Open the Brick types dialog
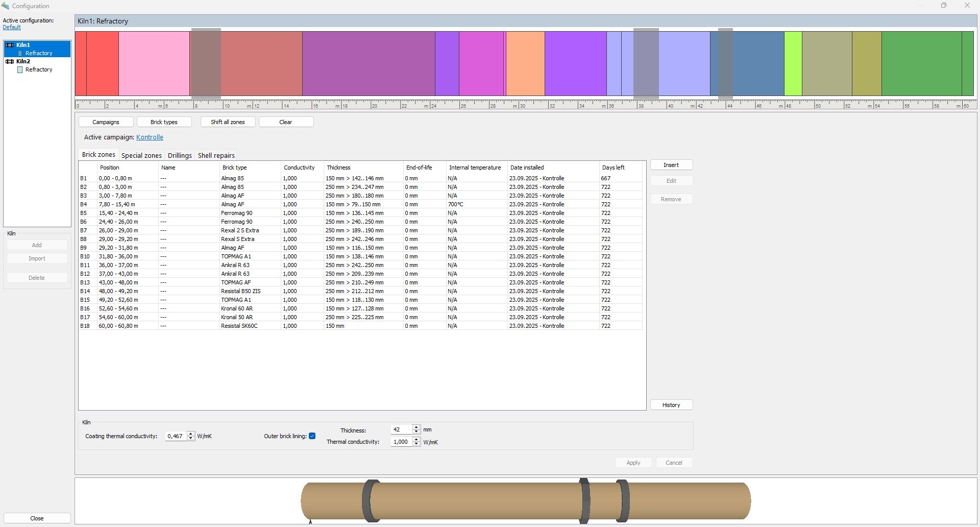980x527 pixels. point(164,122)
